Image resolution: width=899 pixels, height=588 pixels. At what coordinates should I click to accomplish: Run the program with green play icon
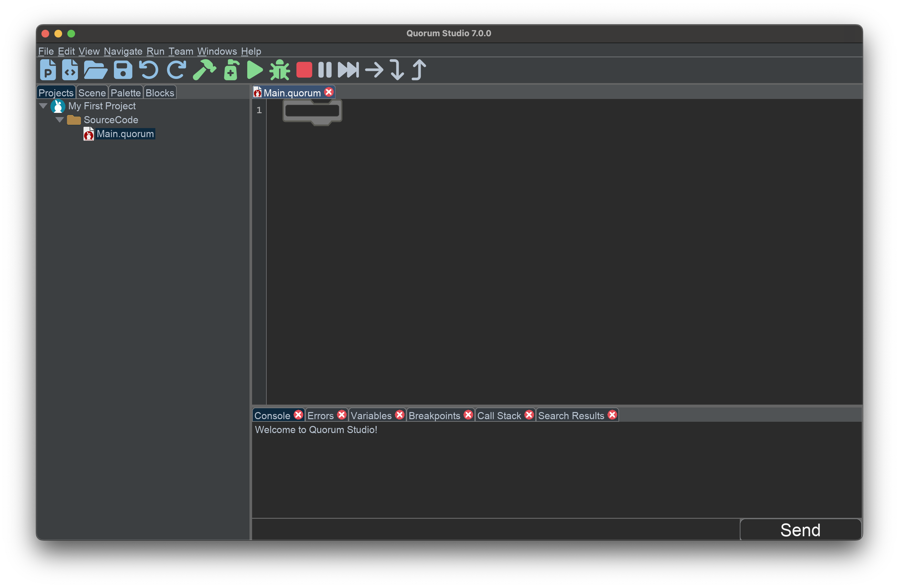[255, 70]
